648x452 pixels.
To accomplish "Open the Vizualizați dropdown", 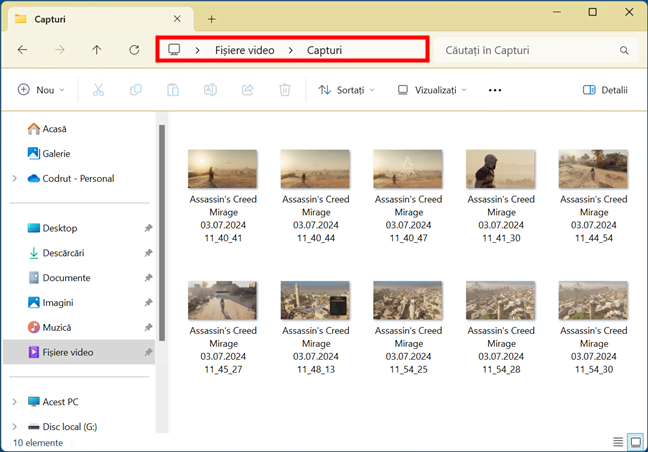I will tap(432, 90).
